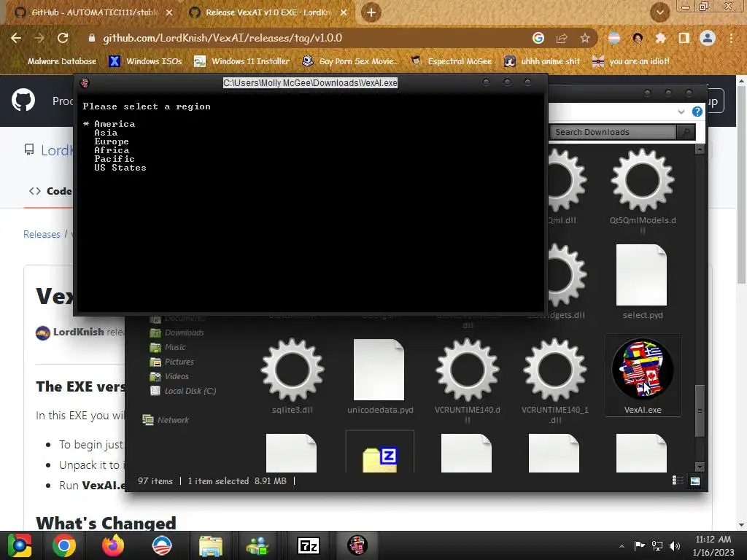Open Network in Explorer sidebar
The image size is (747, 560).
(x=166, y=420)
